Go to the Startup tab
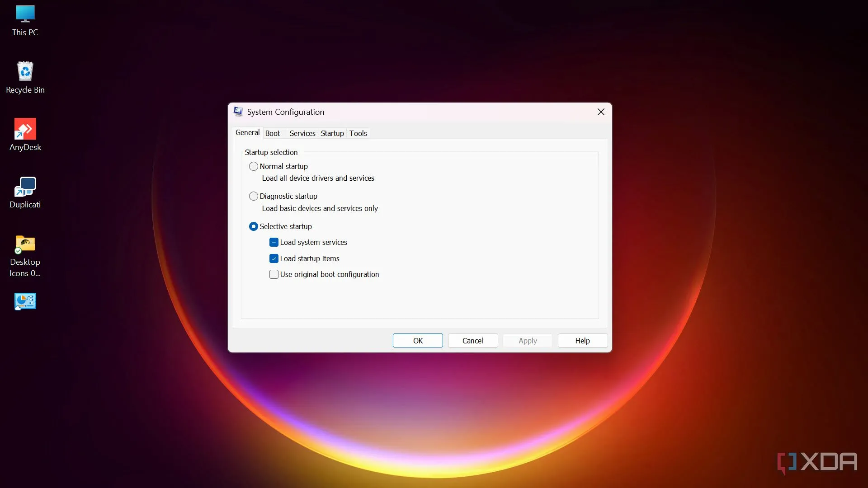Screen dimensions: 868x488 [x=332, y=133]
